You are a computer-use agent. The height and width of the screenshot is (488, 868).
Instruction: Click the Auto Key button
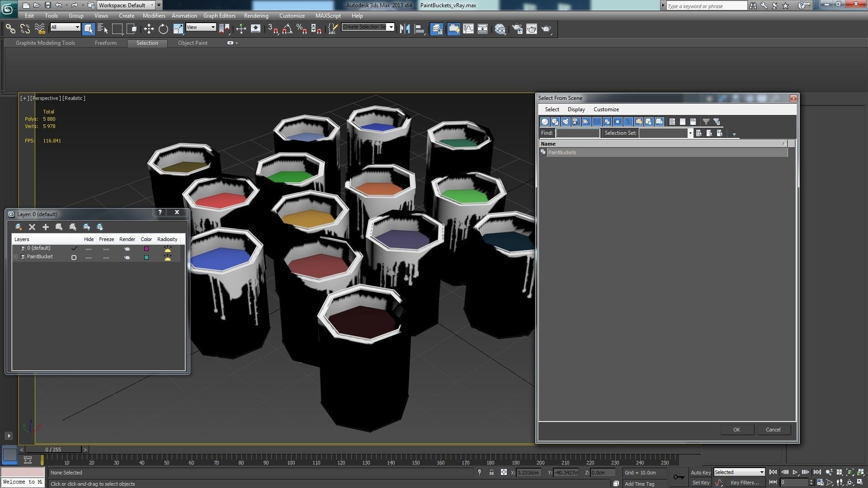pos(701,472)
